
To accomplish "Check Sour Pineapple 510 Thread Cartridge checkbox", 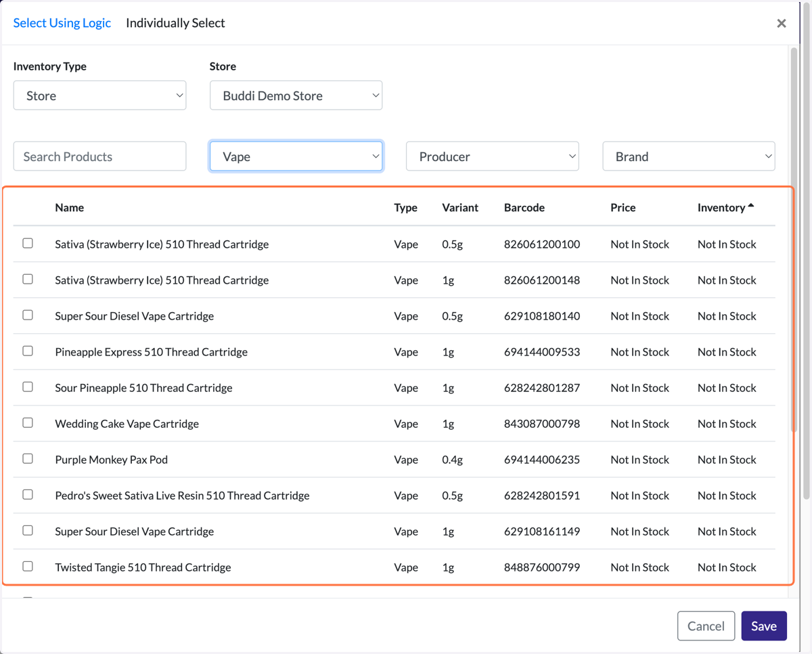I will tap(28, 387).
